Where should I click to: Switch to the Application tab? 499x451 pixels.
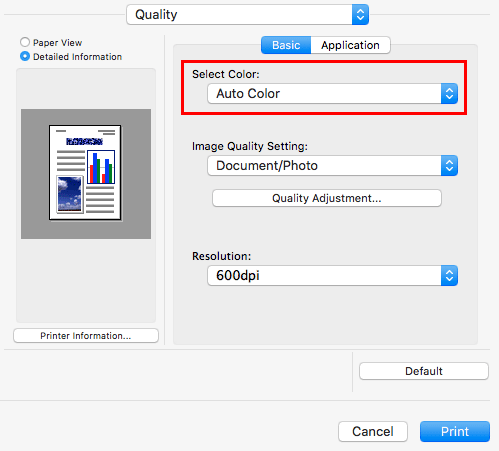click(x=350, y=45)
